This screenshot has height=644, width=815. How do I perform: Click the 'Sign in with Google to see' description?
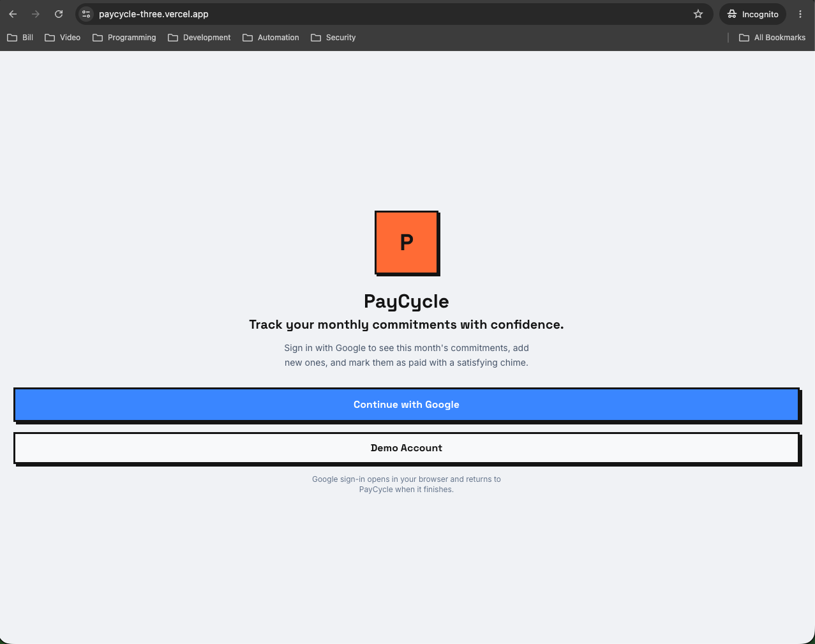point(407,355)
